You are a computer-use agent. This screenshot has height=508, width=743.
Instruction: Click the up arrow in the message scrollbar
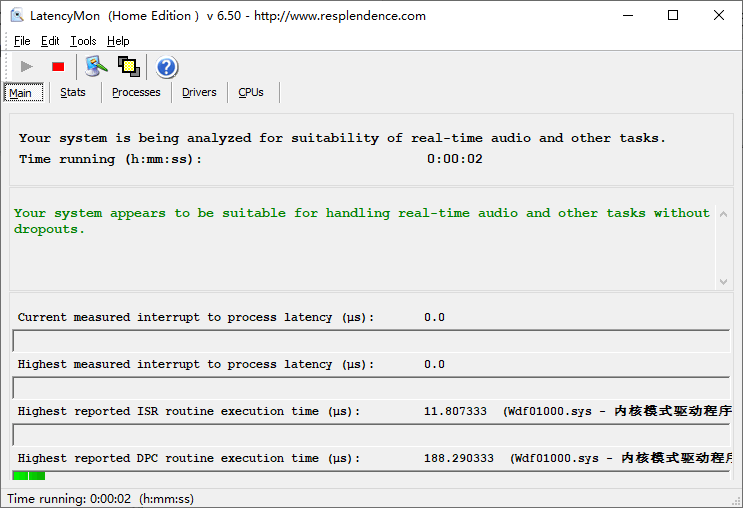coord(724,214)
